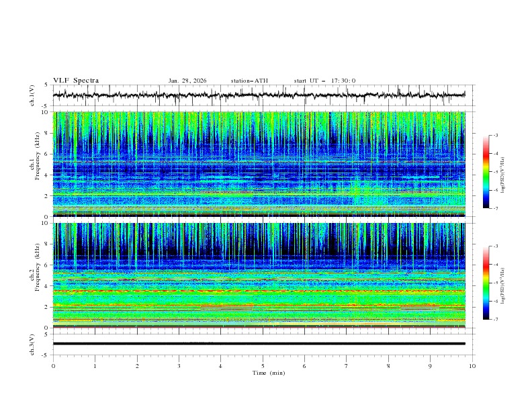Click the ch.1 PSD color scale bar
Image resolution: width=532 pixels, height=411 pixels.
tap(486, 172)
